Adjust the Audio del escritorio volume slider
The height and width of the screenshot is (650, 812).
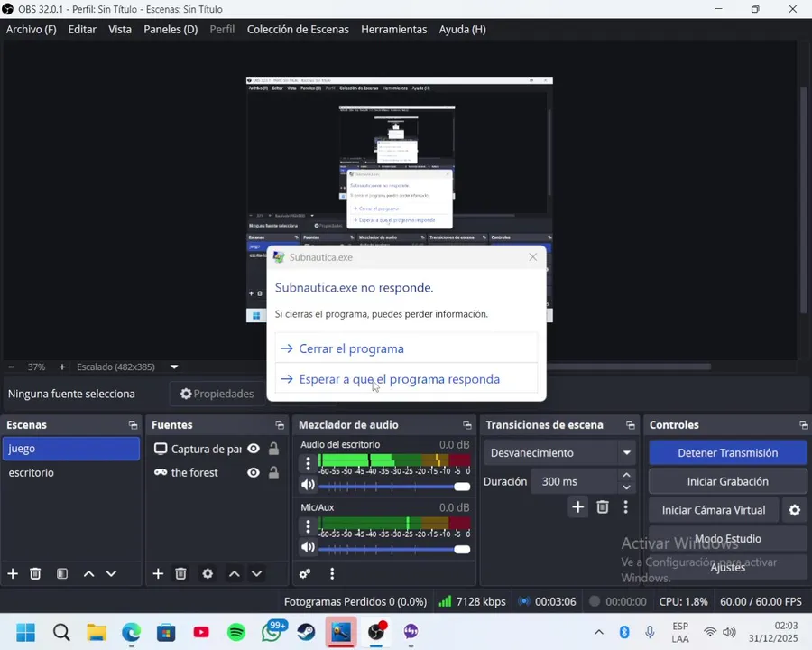tap(394, 487)
